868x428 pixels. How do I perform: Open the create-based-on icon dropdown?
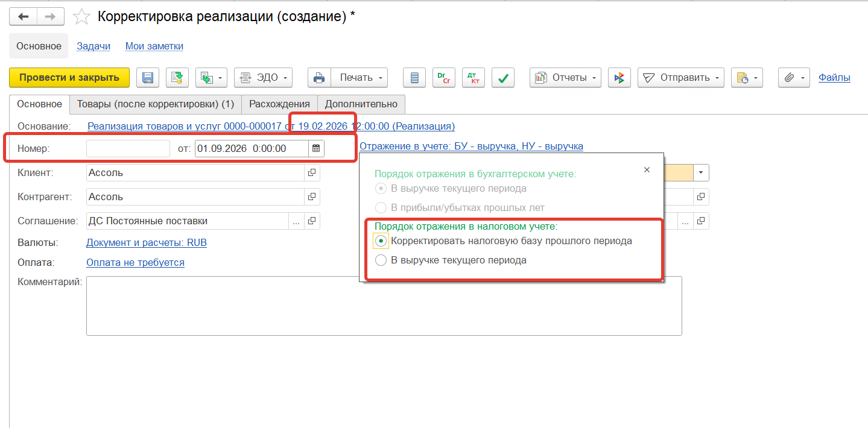click(x=211, y=78)
